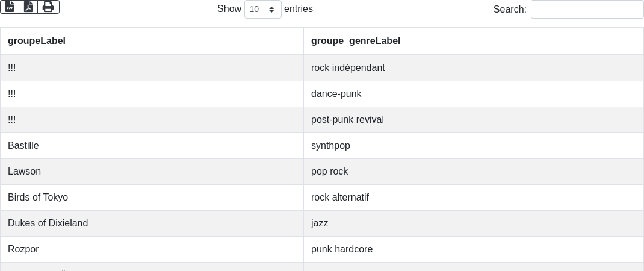Export table as CSV file

point(10,7)
